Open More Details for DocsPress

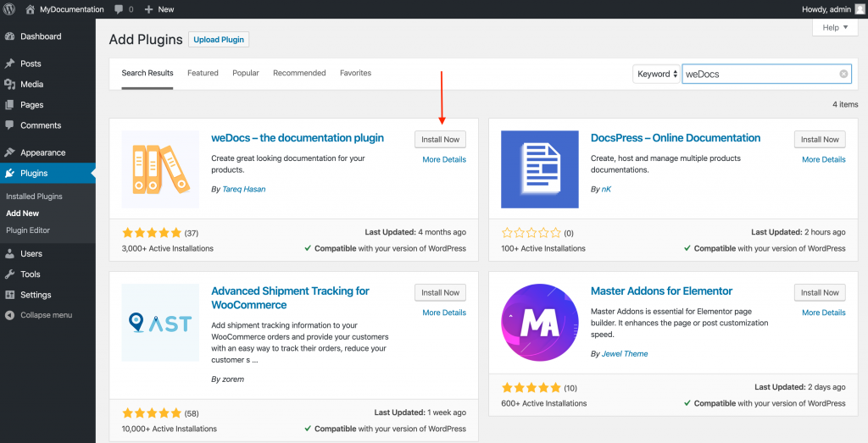(x=824, y=159)
